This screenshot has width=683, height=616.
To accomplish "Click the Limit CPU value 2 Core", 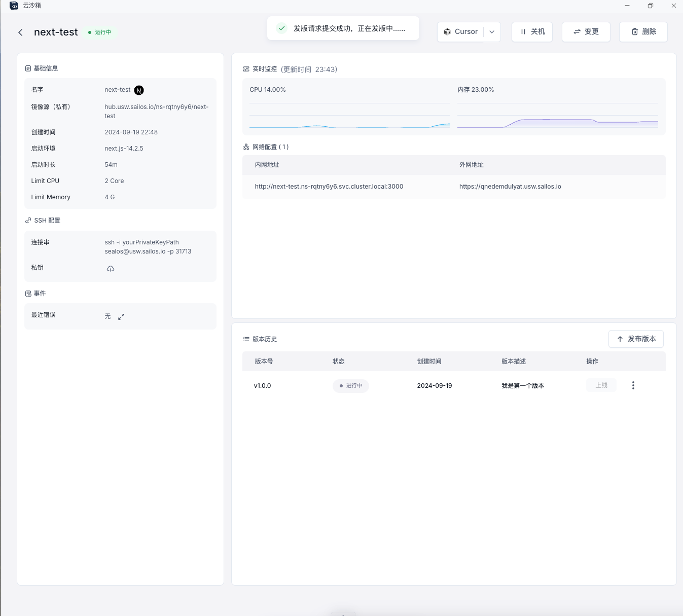I will (114, 181).
